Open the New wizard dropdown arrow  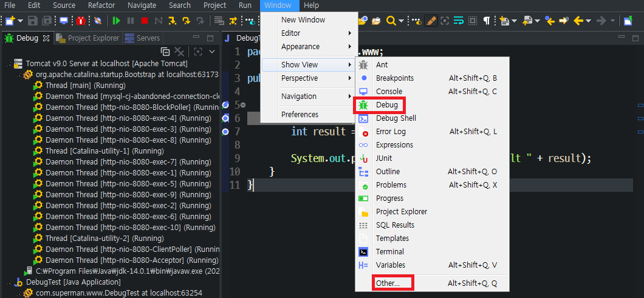click(x=19, y=21)
